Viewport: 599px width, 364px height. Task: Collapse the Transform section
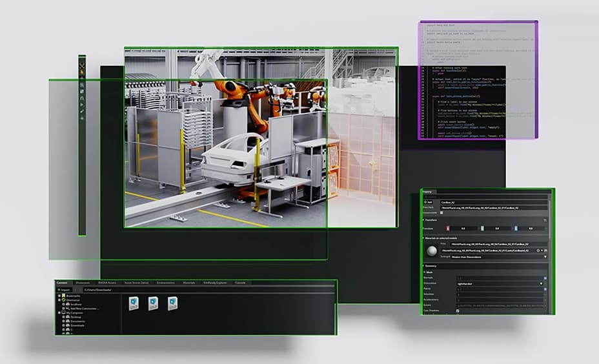pyautogui.click(x=424, y=219)
